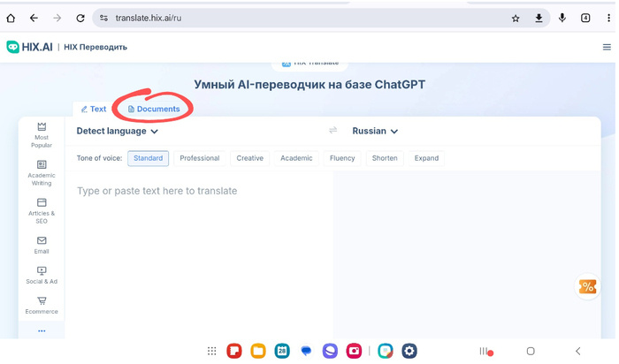This screenshot has height=364, width=619.
Task: Open the blue messages app in dock
Action: point(306,351)
